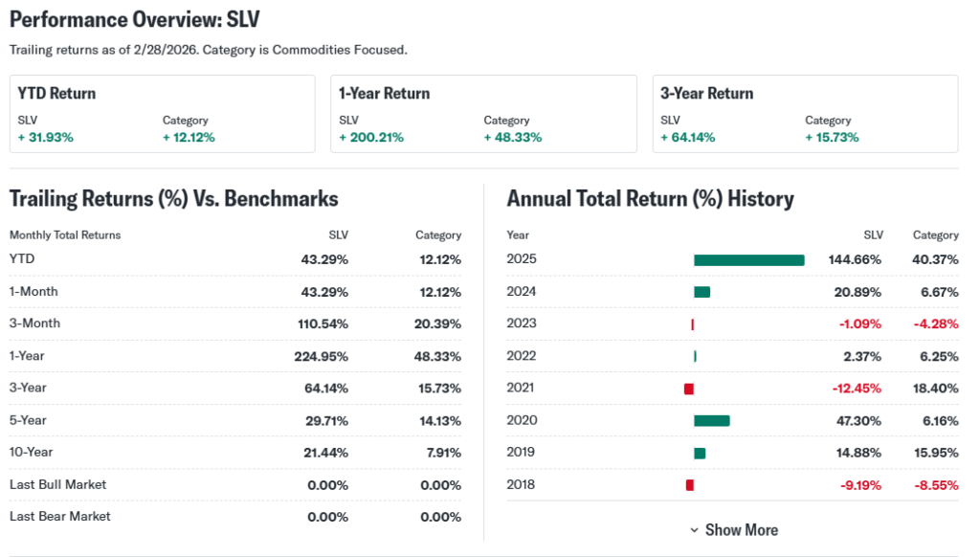Click the Show More link text

coord(741,530)
